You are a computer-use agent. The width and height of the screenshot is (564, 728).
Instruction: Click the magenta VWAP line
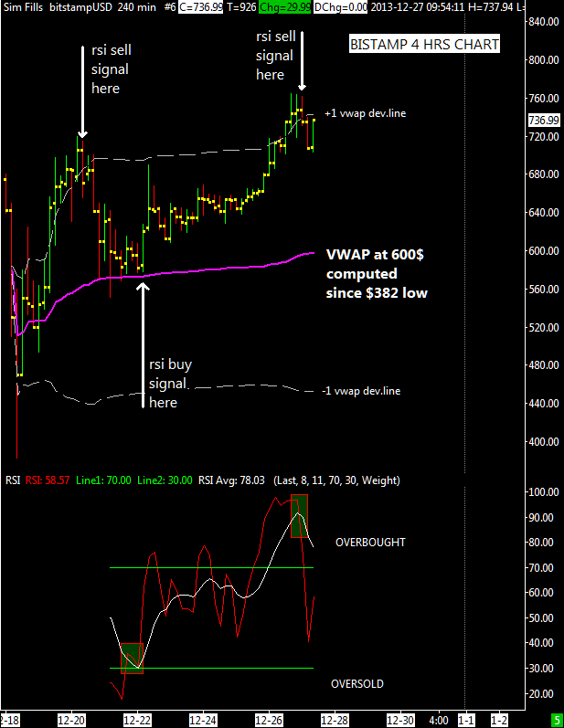point(229,267)
